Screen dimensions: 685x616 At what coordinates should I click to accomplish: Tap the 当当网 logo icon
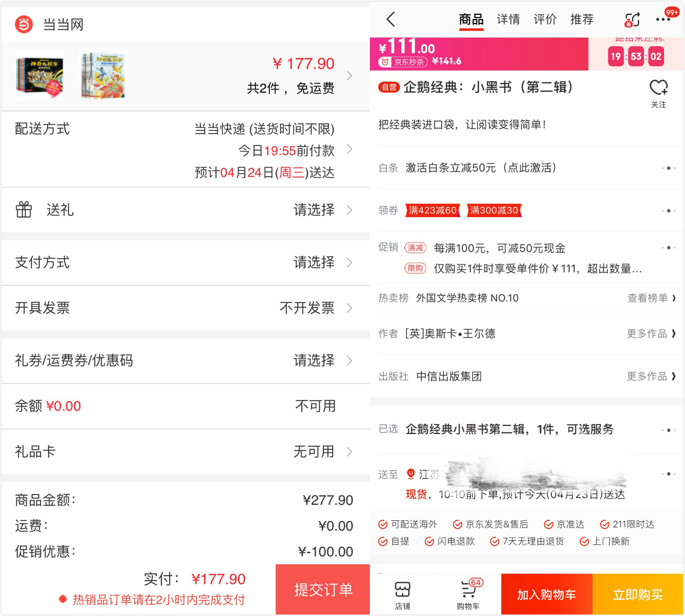(24, 24)
